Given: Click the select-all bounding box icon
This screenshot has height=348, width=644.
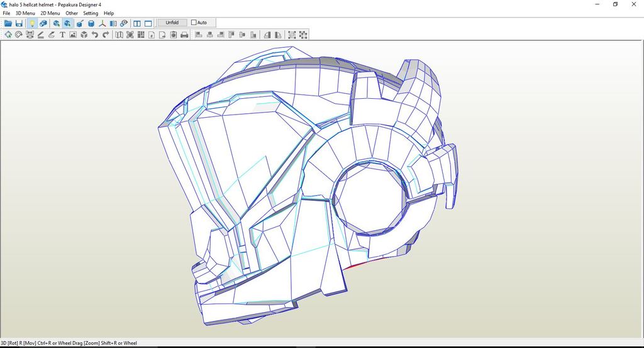Looking at the screenshot, I should point(292,35).
